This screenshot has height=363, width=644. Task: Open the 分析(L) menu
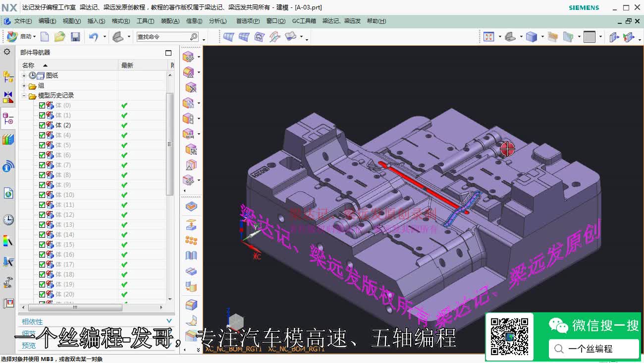coord(217,21)
